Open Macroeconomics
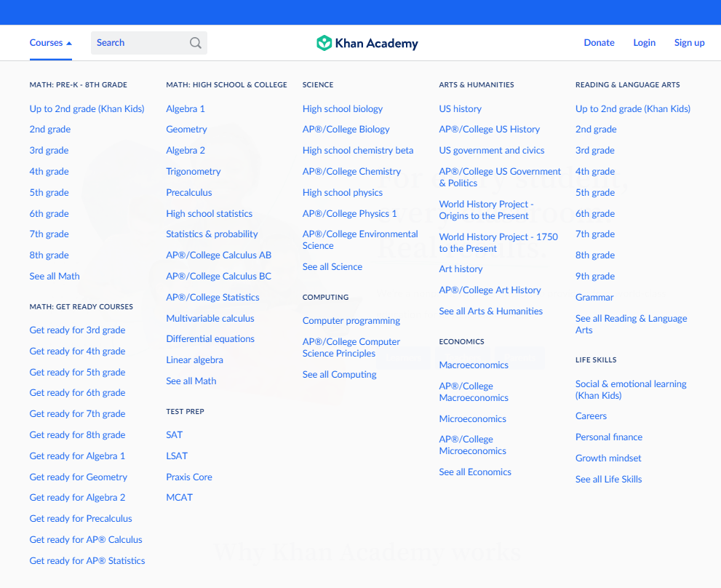 [x=474, y=365]
